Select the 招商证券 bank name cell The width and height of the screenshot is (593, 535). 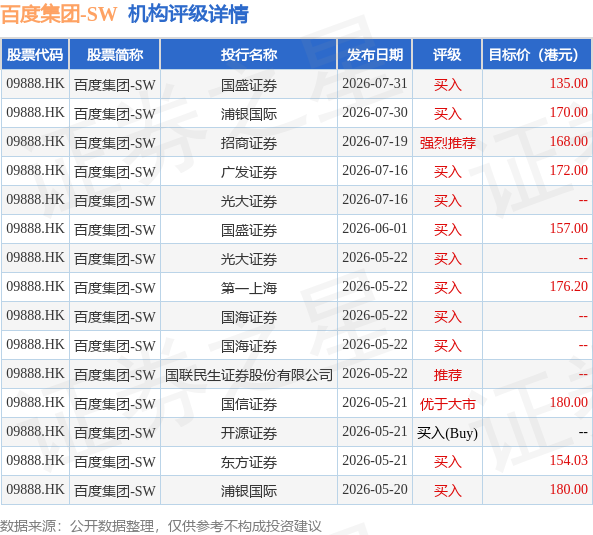pyautogui.click(x=249, y=143)
